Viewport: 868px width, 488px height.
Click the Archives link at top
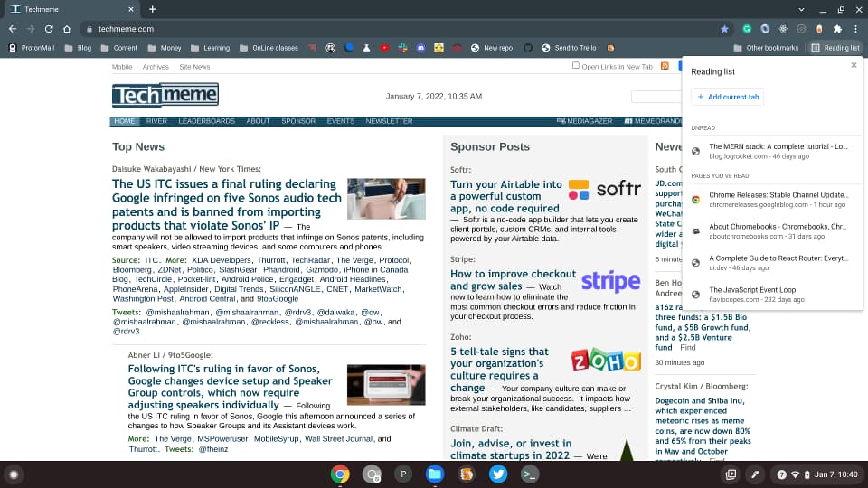[156, 67]
